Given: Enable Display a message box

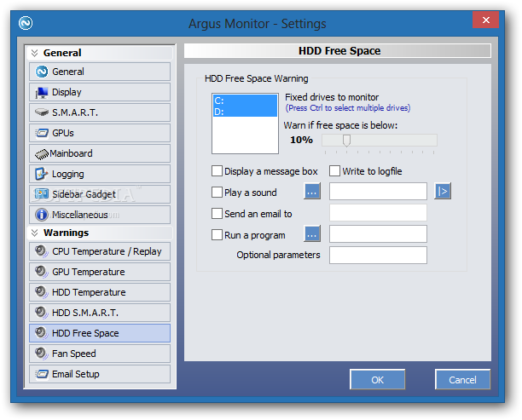Looking at the screenshot, I should point(217,171).
